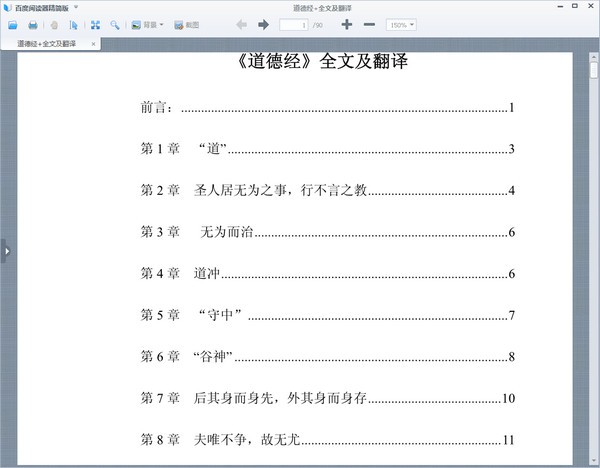Click the vertical scrollbar thumb
Viewport: 600px width, 468px height.
(594, 70)
